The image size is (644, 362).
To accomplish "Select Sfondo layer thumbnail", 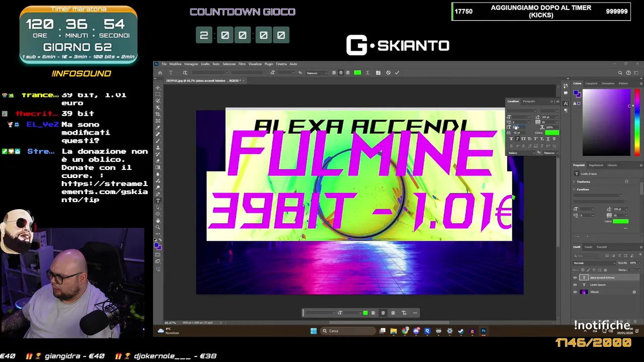I will [584, 292].
